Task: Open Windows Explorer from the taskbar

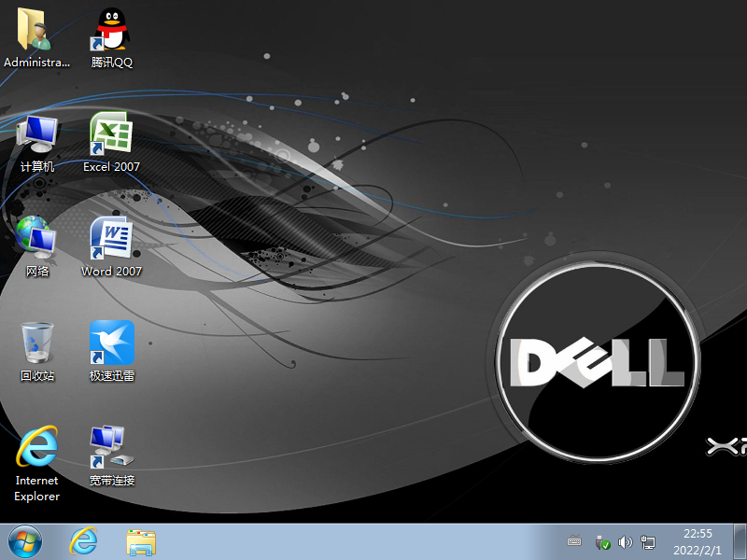Action: point(141,541)
